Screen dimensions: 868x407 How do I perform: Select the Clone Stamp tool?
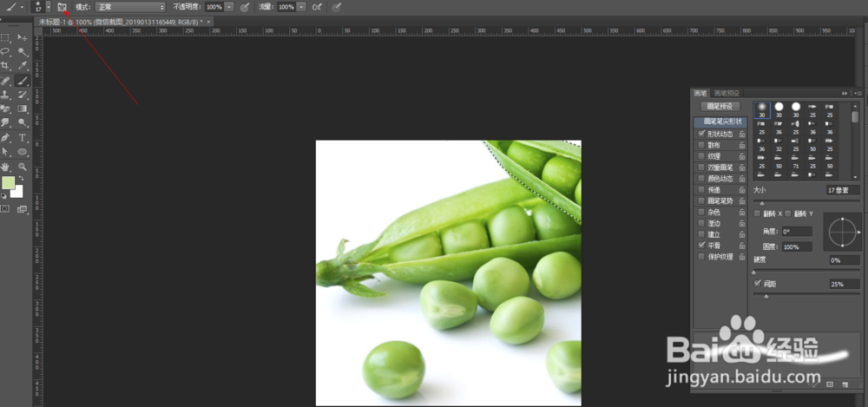coord(5,95)
